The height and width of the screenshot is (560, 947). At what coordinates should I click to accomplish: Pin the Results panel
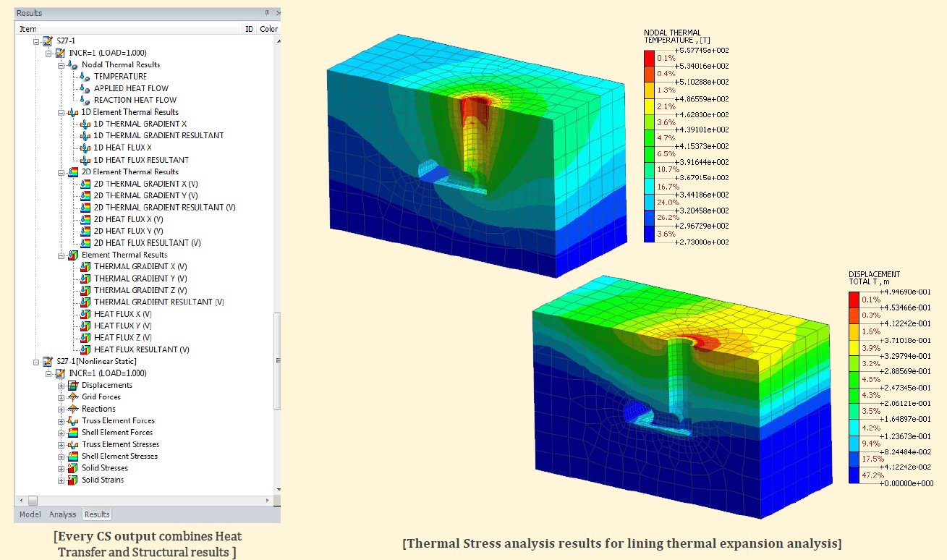coord(267,12)
